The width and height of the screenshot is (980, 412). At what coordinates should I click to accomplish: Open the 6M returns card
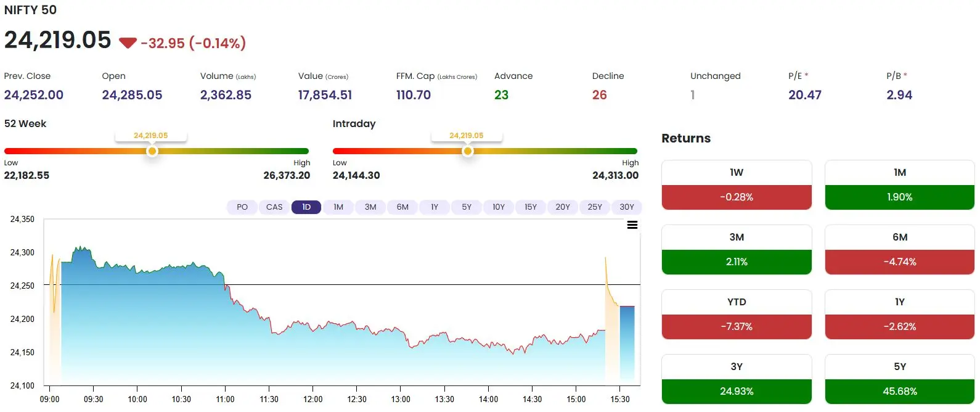coord(900,250)
